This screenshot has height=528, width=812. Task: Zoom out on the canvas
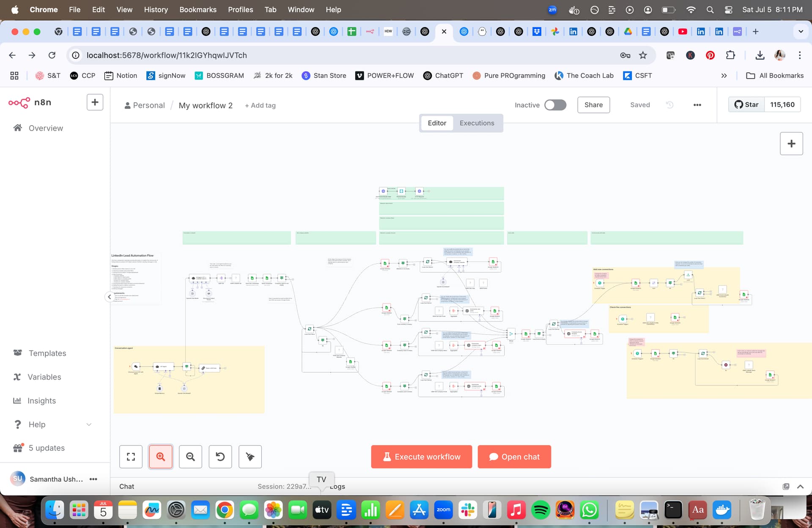coord(190,457)
